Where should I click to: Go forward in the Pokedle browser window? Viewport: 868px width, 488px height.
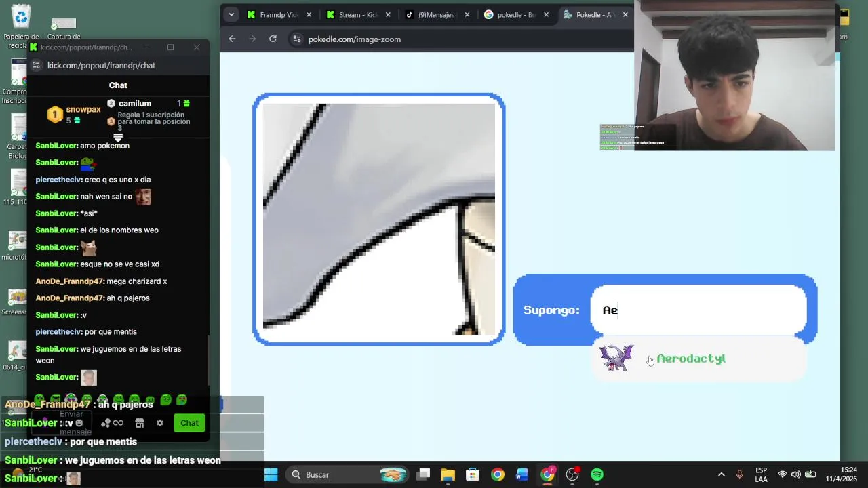point(252,39)
